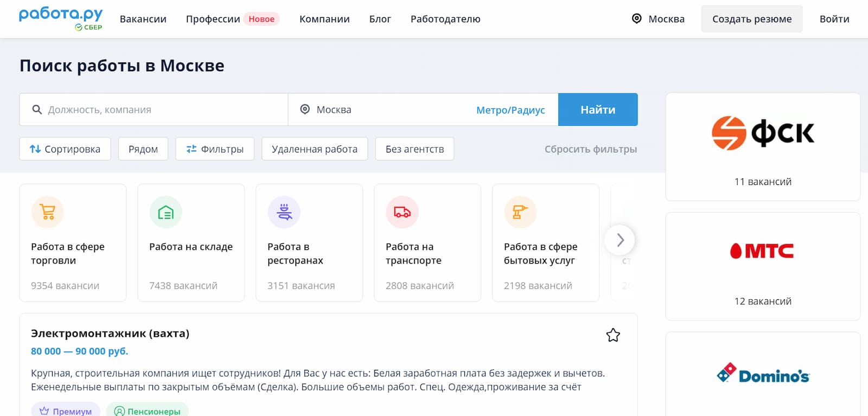The height and width of the screenshot is (416, 868).
Task: Click the truck icon for transport jobs
Action: [403, 212]
